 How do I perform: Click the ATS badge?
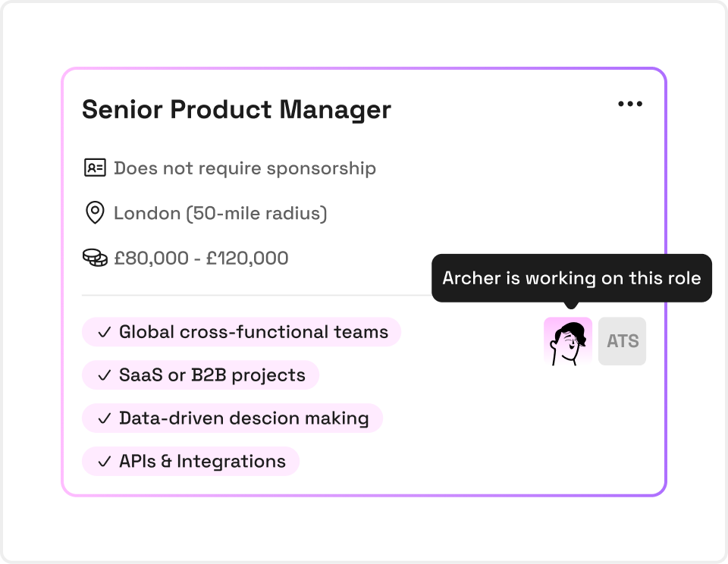622,341
